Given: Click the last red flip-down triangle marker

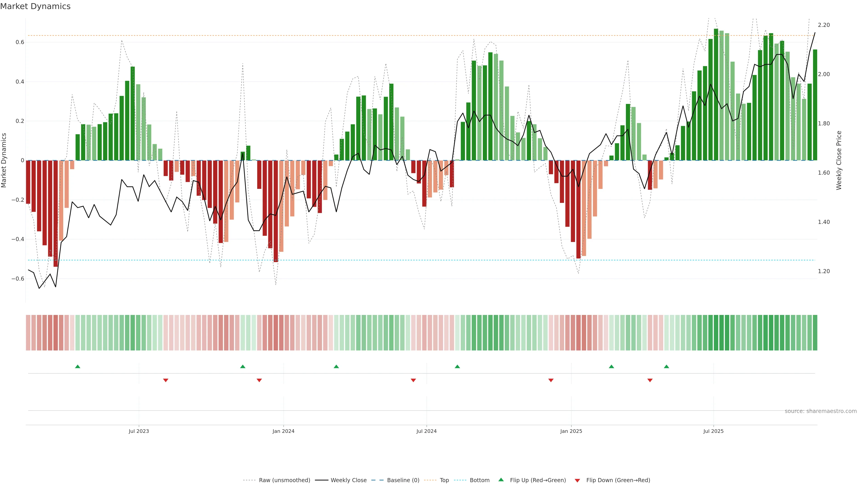Looking at the screenshot, I should [650, 380].
